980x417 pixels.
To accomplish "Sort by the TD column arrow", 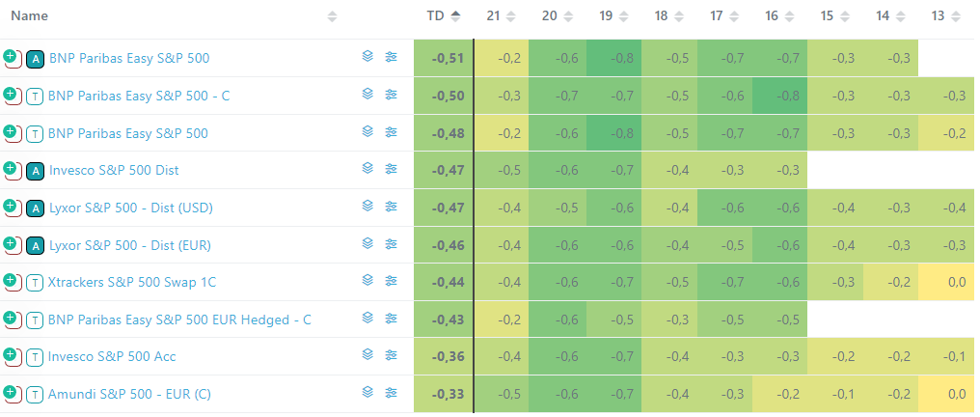I will click(456, 16).
